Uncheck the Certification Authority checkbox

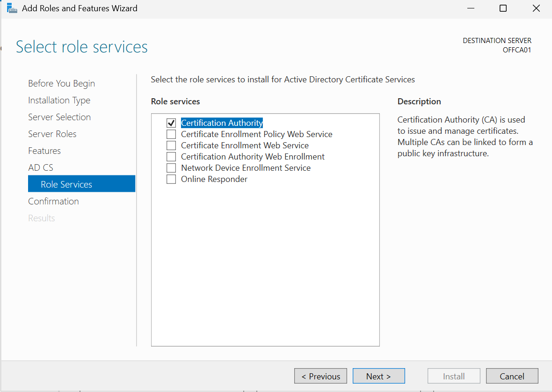[171, 123]
